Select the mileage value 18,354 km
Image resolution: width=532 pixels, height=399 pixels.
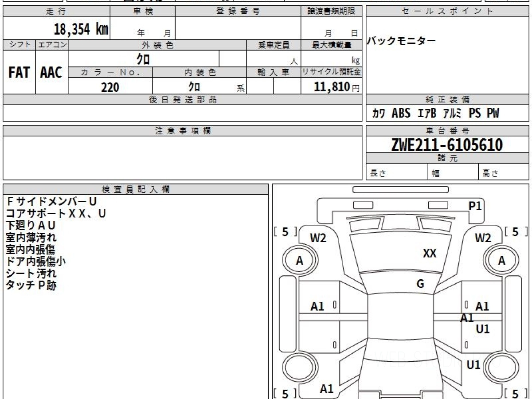point(81,29)
